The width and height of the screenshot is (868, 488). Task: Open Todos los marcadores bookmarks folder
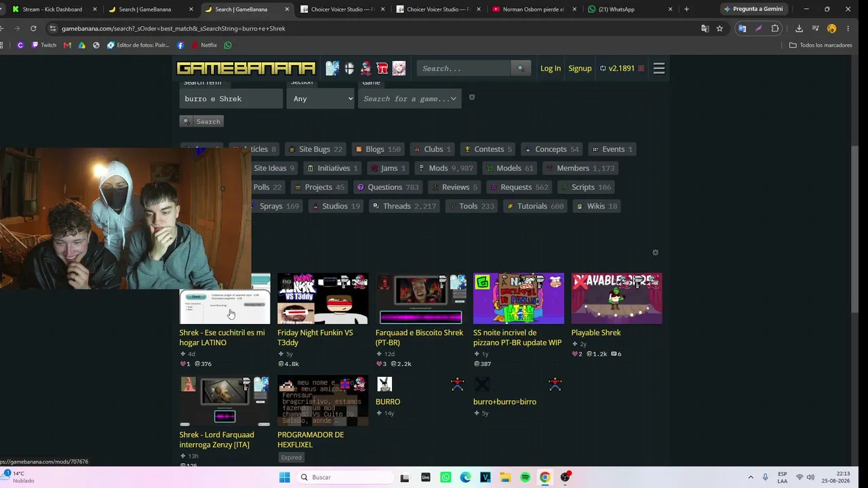pos(821,45)
